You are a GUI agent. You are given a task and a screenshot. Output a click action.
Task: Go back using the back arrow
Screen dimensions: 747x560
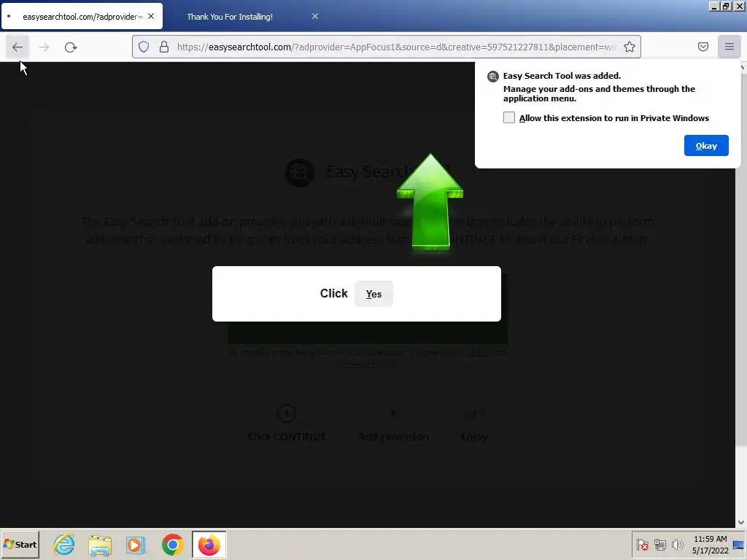[18, 47]
